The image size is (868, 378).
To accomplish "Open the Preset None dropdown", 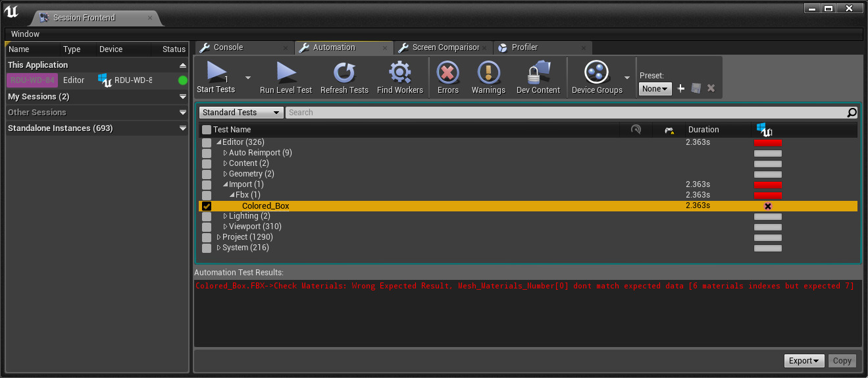I will tap(655, 88).
